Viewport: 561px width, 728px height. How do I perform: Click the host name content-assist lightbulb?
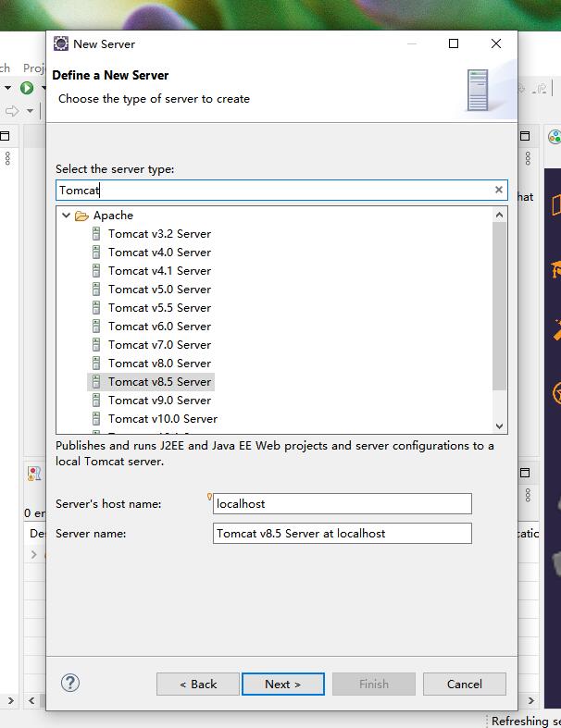pos(209,497)
